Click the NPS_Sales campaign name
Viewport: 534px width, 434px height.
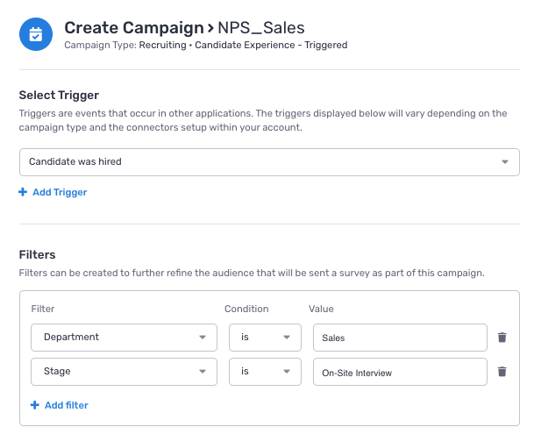(x=261, y=28)
